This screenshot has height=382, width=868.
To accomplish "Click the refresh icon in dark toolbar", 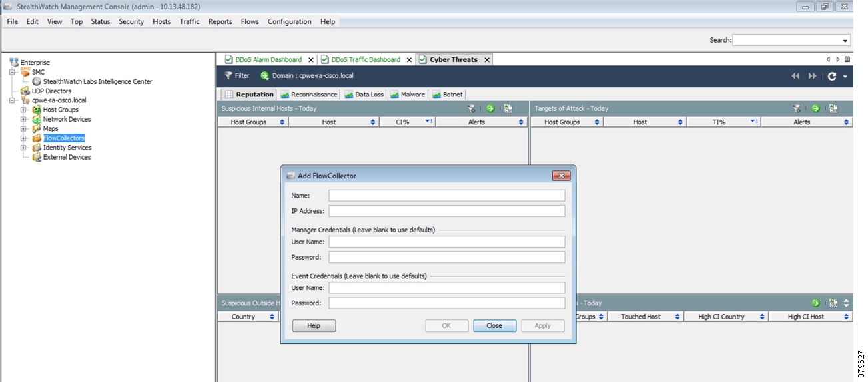I will point(832,76).
